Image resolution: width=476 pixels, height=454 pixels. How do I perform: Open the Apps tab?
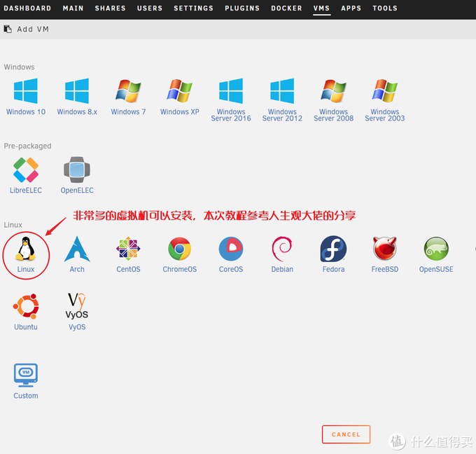(x=351, y=8)
